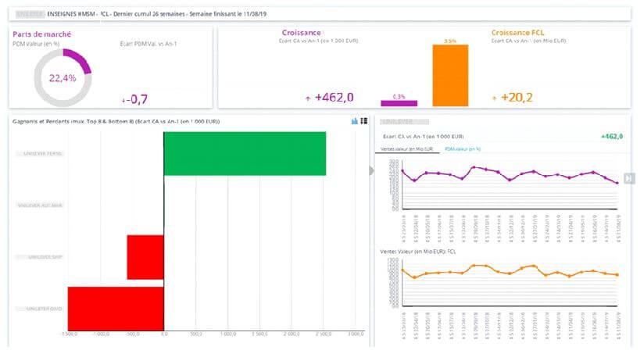This screenshot has height=361, width=644.
Task: Click the small up arrow beside +462,0
Action: [x=308, y=98]
